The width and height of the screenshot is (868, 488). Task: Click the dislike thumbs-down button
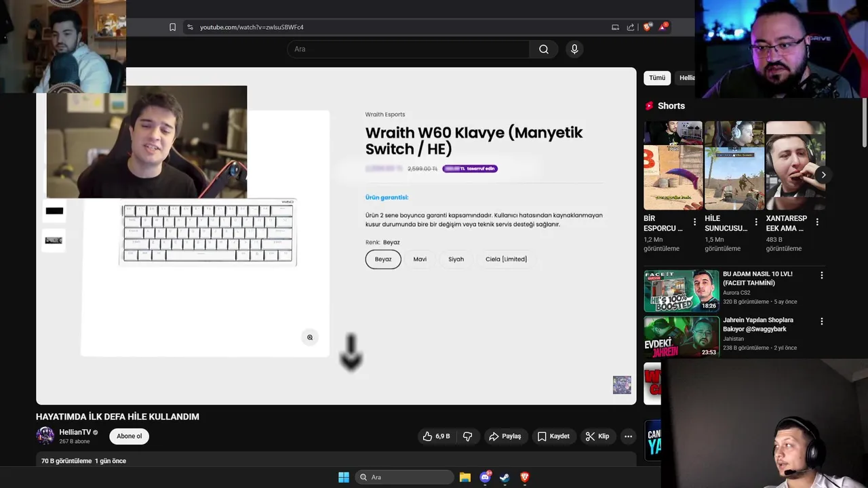click(x=467, y=436)
